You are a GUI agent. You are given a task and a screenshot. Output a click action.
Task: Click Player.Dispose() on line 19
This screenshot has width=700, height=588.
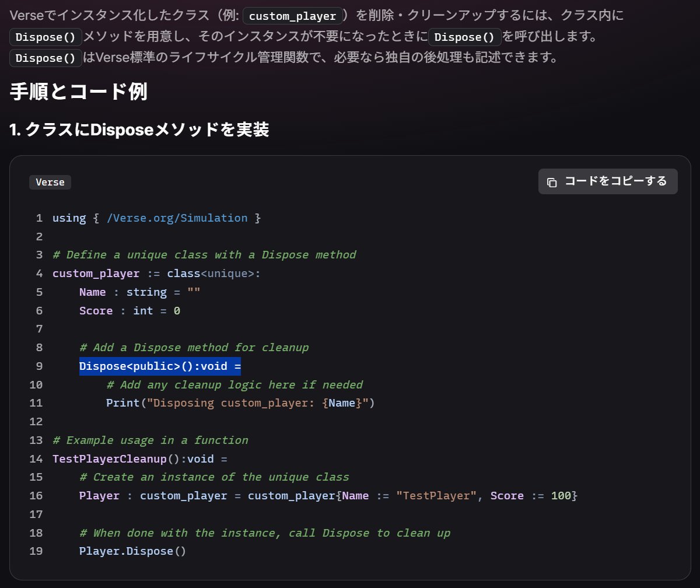click(132, 551)
